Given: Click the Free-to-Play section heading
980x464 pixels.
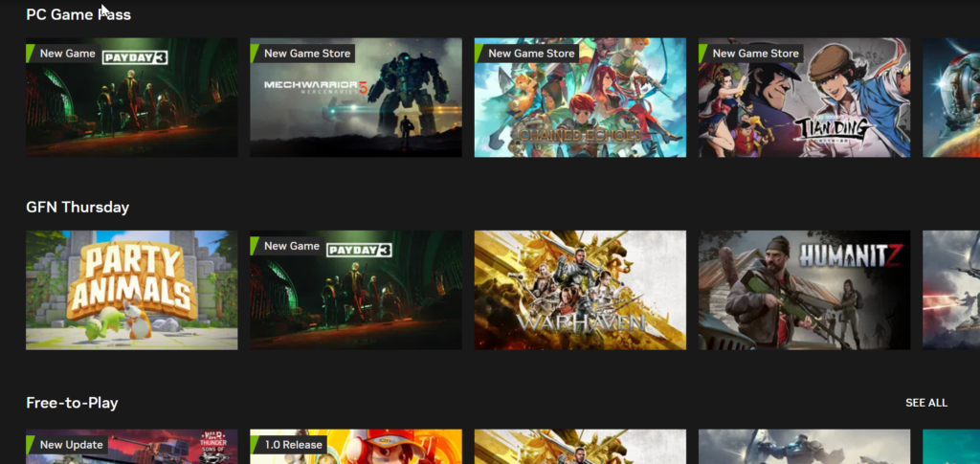Looking at the screenshot, I should 72,403.
